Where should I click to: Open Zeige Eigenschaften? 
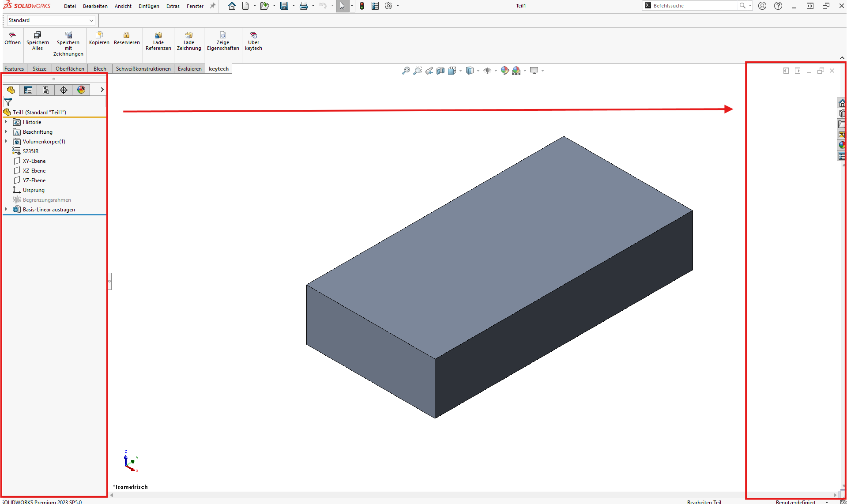point(223,35)
